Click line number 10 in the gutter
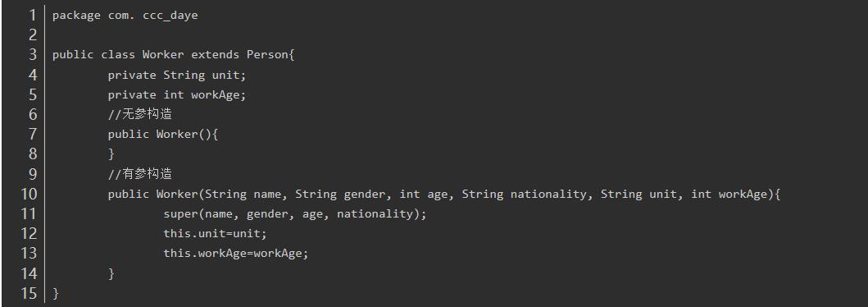 click(x=28, y=194)
